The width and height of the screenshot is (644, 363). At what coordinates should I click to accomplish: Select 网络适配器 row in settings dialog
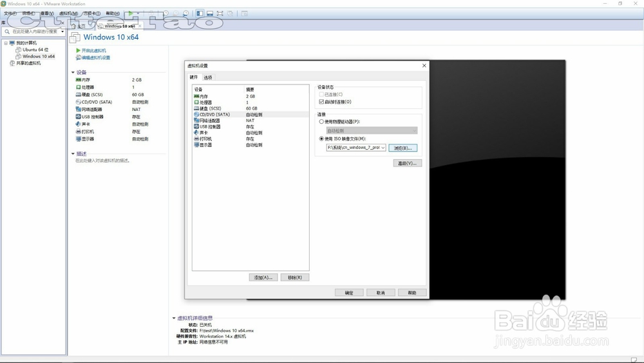[x=251, y=121]
